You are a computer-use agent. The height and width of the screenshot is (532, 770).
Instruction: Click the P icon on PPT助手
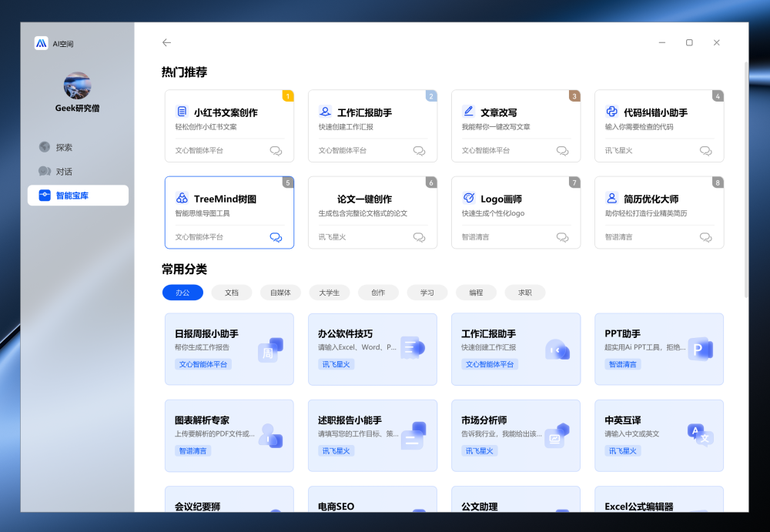[700, 350]
